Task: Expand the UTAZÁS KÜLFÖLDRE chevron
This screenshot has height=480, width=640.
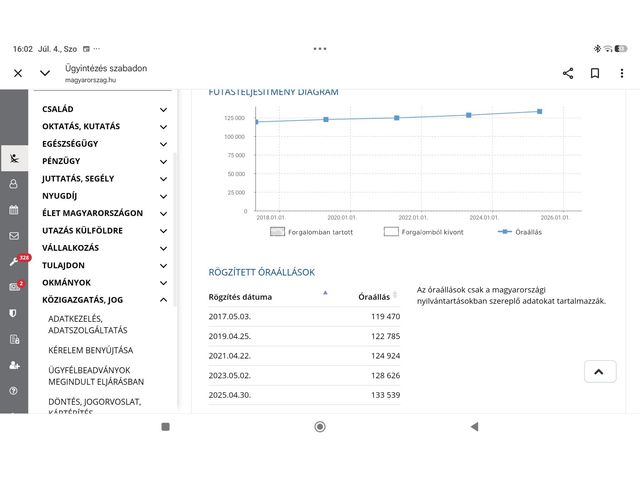Action: [x=163, y=231]
